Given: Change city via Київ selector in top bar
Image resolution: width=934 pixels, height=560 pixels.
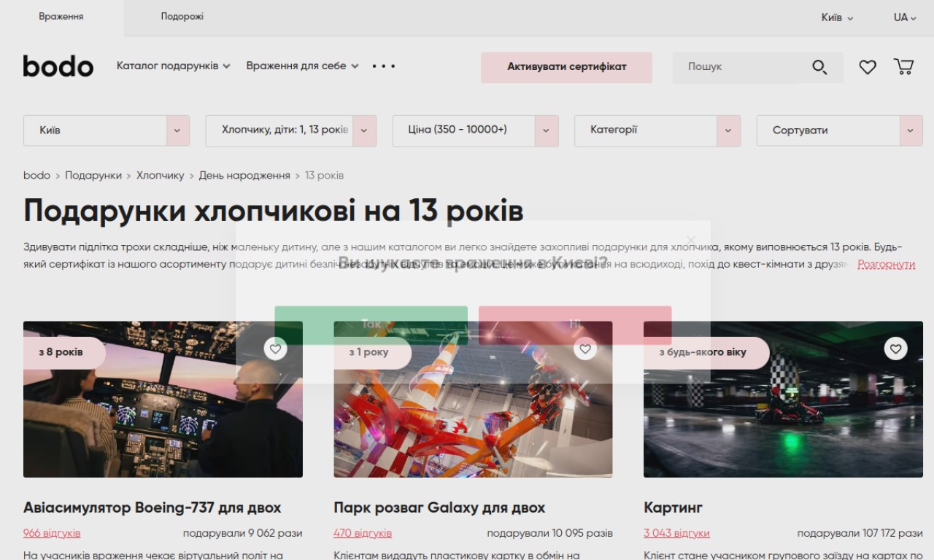Looking at the screenshot, I should (x=837, y=17).
